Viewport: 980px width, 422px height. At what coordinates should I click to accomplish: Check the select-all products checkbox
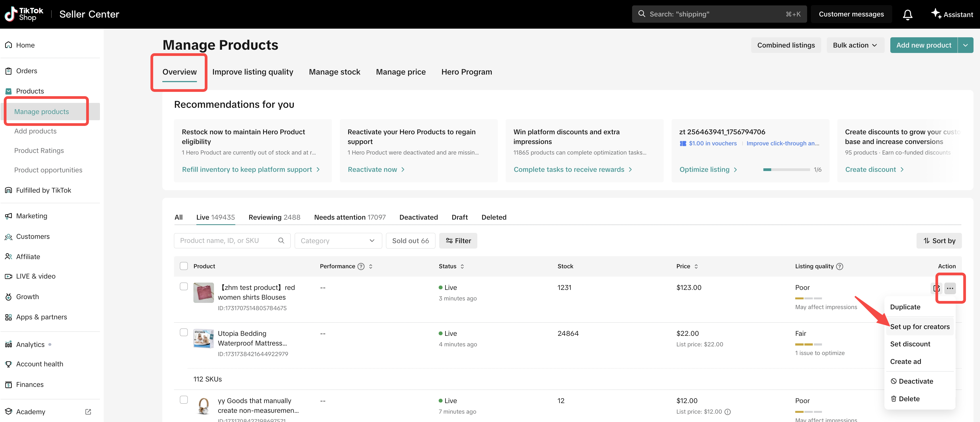point(184,266)
